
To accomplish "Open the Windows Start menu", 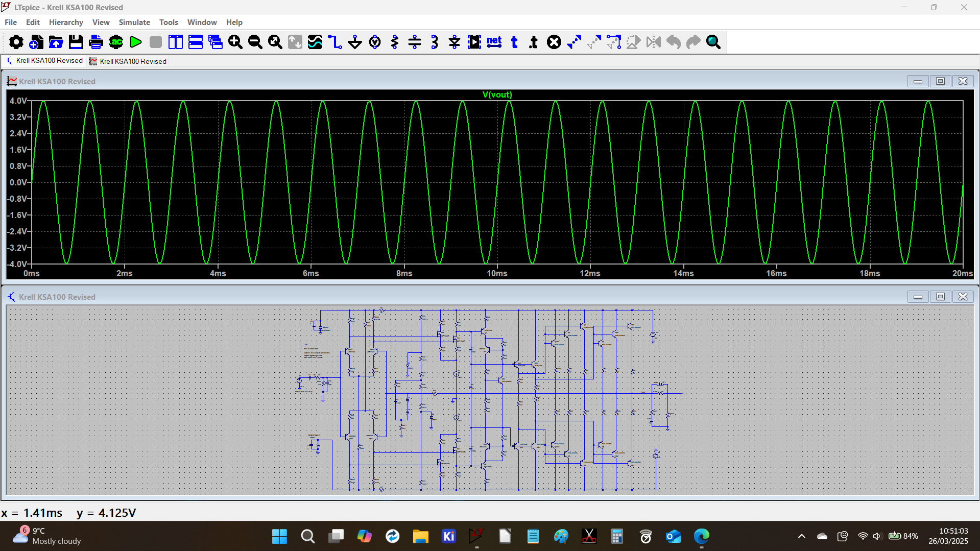I will [279, 536].
